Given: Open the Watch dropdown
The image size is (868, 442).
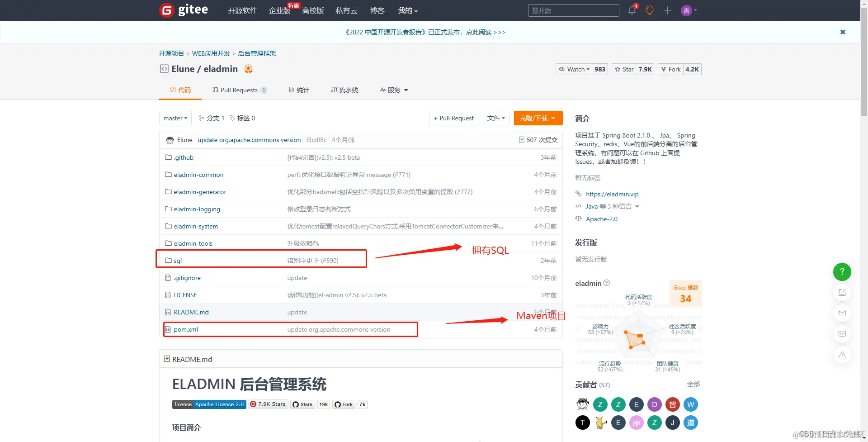Looking at the screenshot, I should (574, 69).
